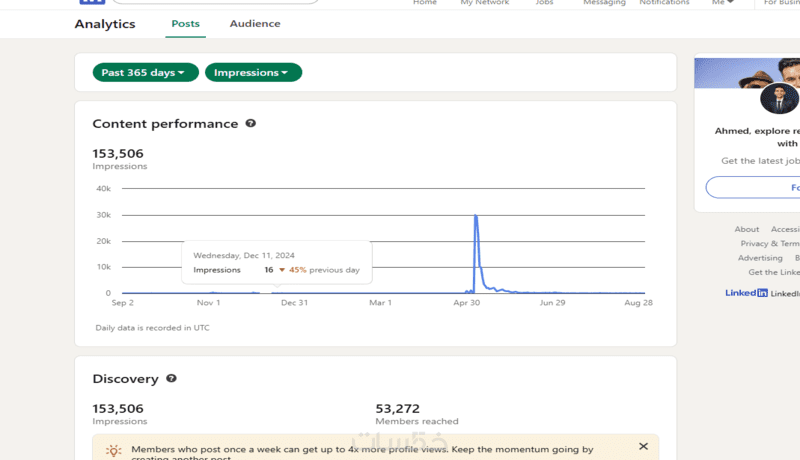Click the lightbulb tip icon
This screenshot has width=800, height=460.
(x=114, y=451)
